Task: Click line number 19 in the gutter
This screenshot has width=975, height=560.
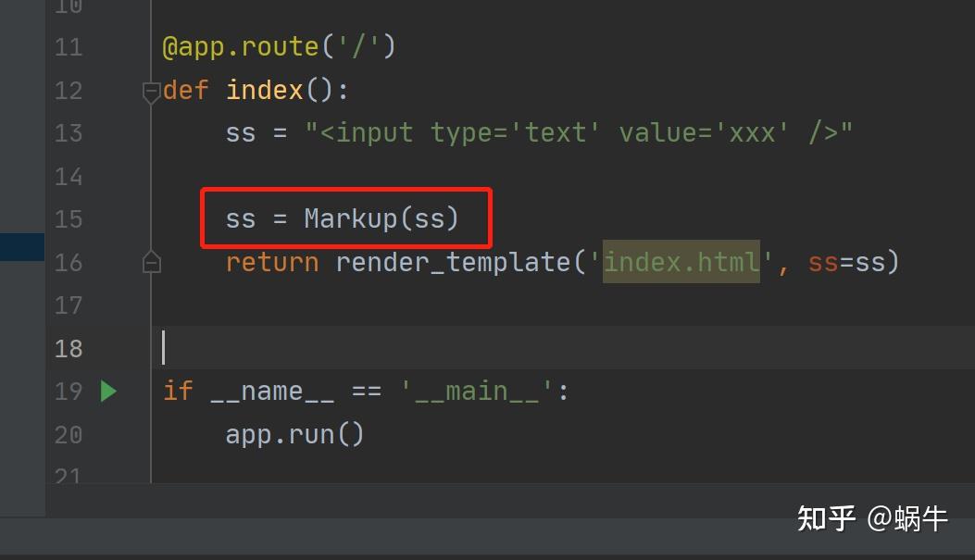Action: coord(68,392)
